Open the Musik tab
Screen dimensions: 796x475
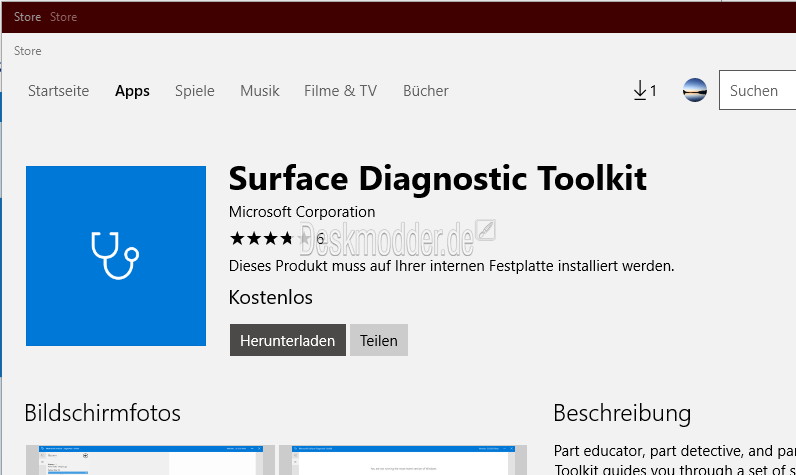pyautogui.click(x=259, y=91)
